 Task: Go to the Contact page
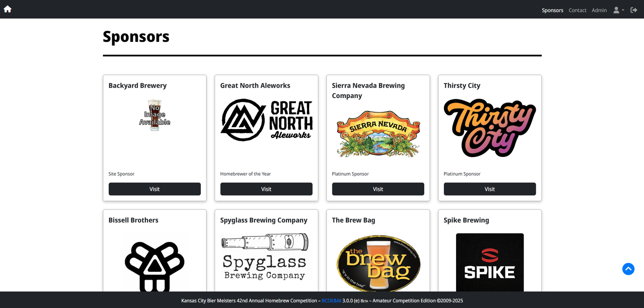click(577, 10)
